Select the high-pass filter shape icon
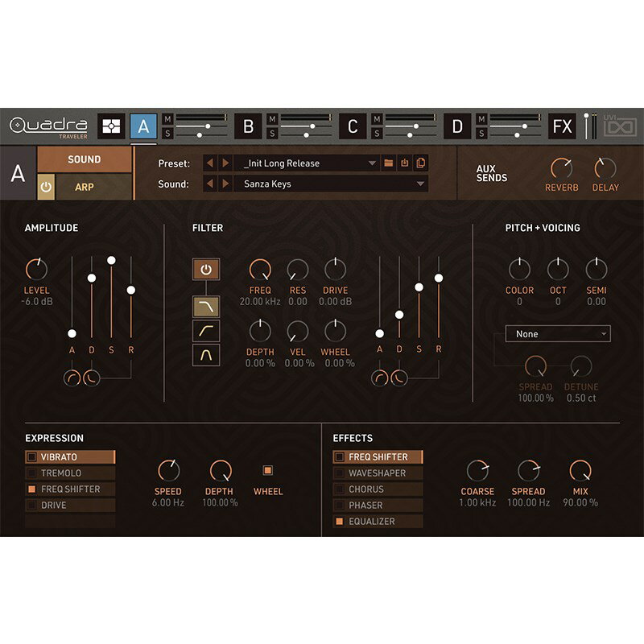This screenshot has height=644, width=644. point(206,330)
